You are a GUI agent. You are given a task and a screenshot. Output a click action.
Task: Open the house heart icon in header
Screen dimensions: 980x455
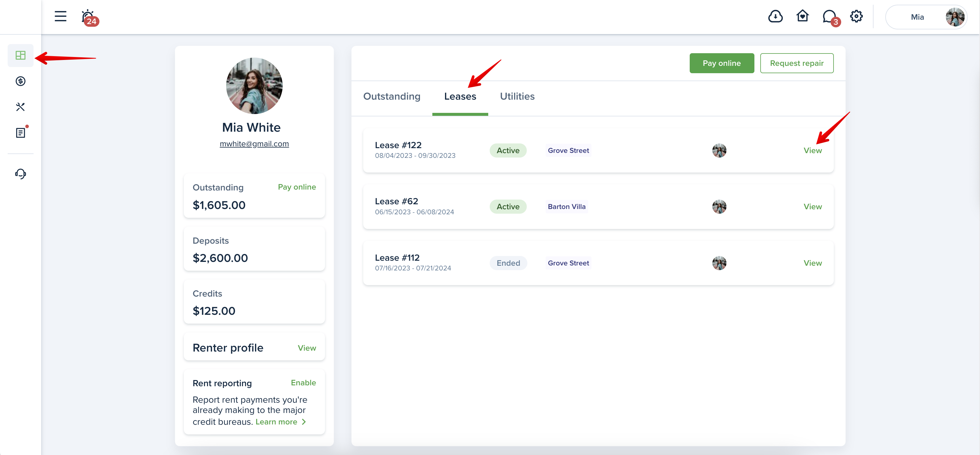(x=802, y=16)
